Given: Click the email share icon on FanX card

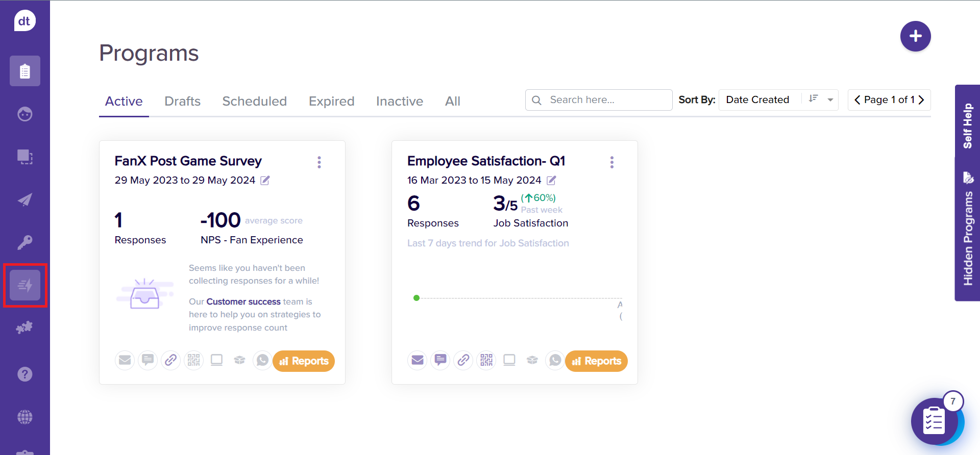Looking at the screenshot, I should pos(125,361).
